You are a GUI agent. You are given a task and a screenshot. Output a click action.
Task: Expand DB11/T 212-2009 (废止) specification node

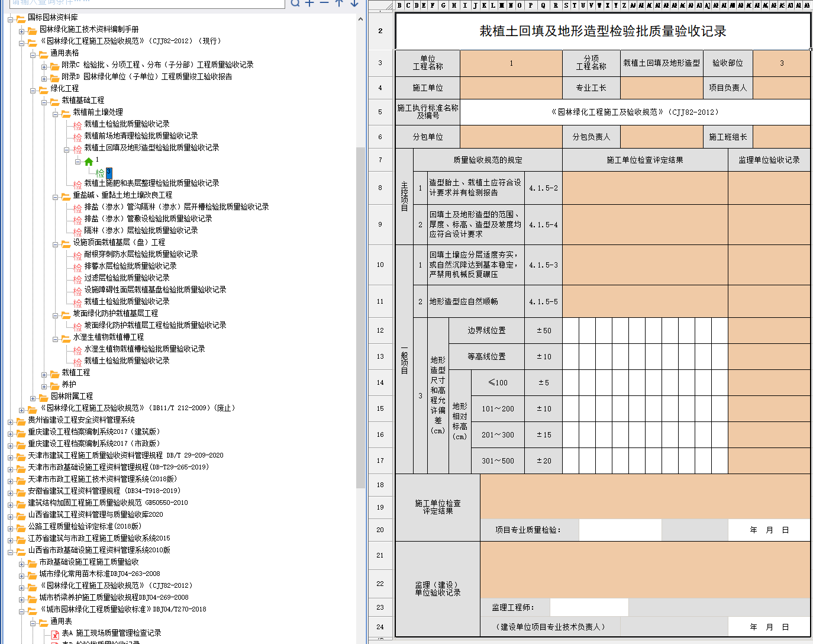22,410
